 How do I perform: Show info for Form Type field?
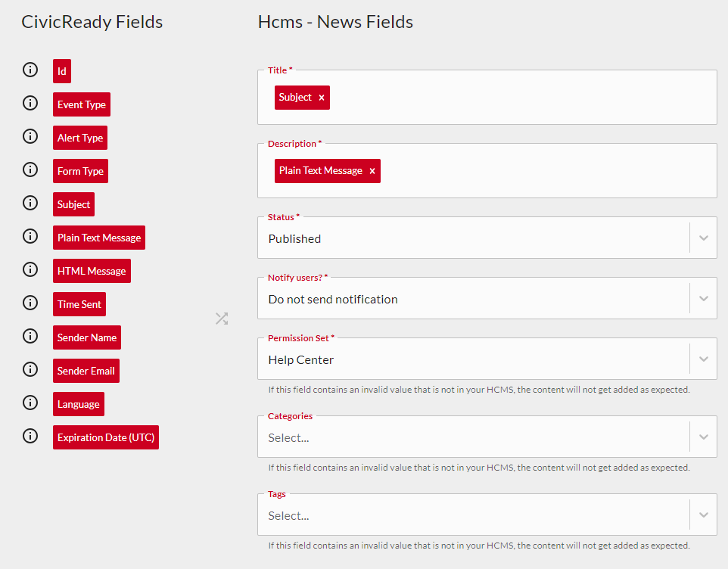coord(30,169)
